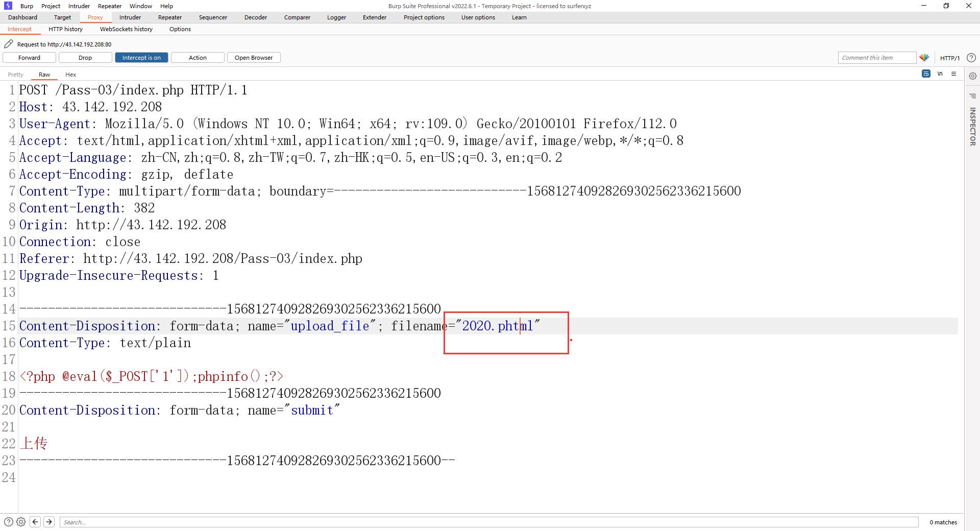980x531 pixels.
Task: Click the filename value 2020.phtml
Action: point(498,326)
